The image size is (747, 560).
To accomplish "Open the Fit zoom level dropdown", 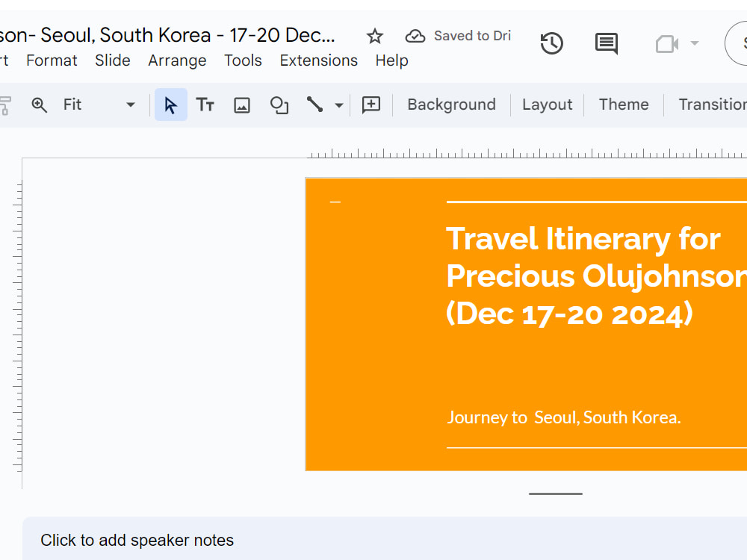I will [x=99, y=105].
